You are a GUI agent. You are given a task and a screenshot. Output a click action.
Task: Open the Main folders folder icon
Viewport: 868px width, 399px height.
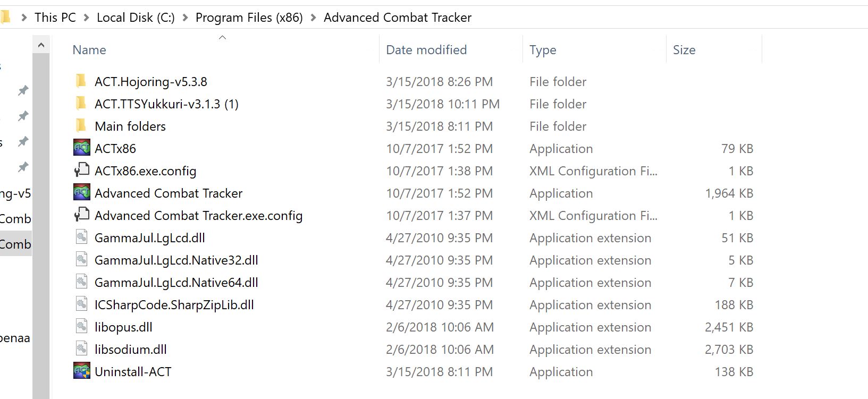pos(81,125)
